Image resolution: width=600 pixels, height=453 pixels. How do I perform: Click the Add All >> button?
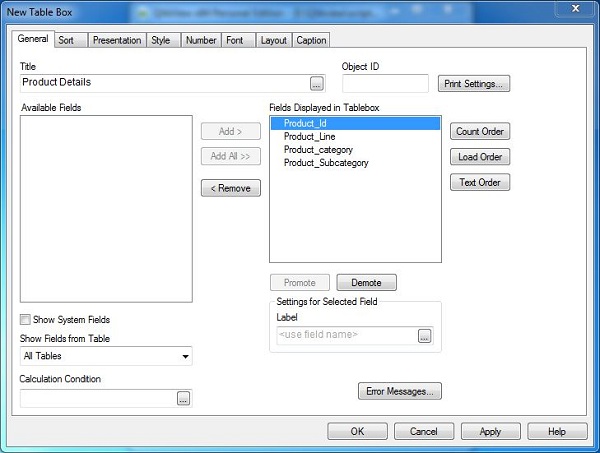231,156
